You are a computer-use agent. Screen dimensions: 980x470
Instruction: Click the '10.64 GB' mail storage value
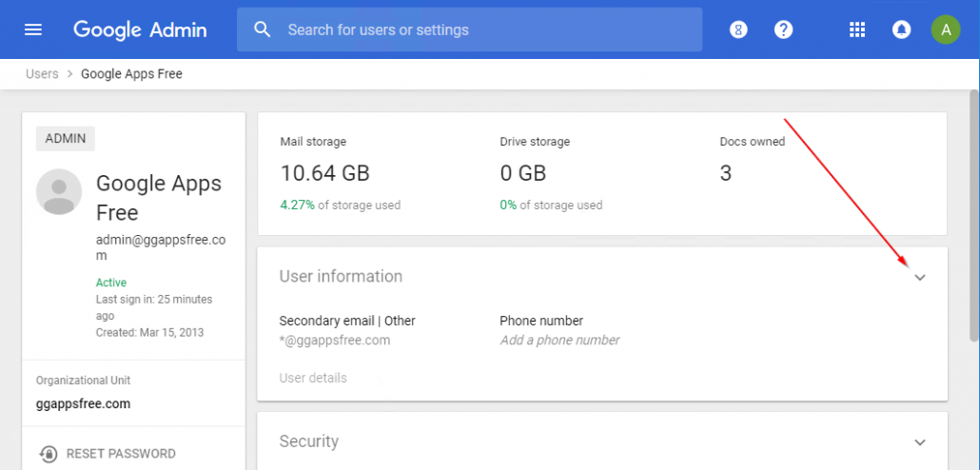coord(325,173)
